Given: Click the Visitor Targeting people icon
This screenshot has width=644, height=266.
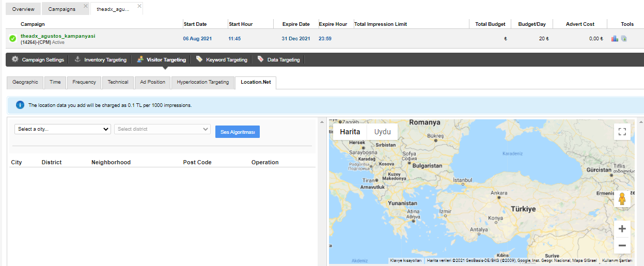Looking at the screenshot, I should [x=140, y=59].
